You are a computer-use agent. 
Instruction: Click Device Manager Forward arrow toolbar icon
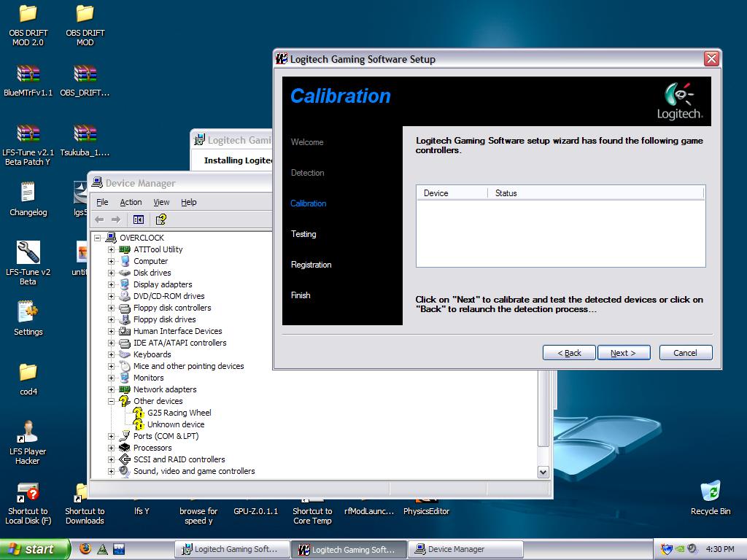[x=116, y=219]
